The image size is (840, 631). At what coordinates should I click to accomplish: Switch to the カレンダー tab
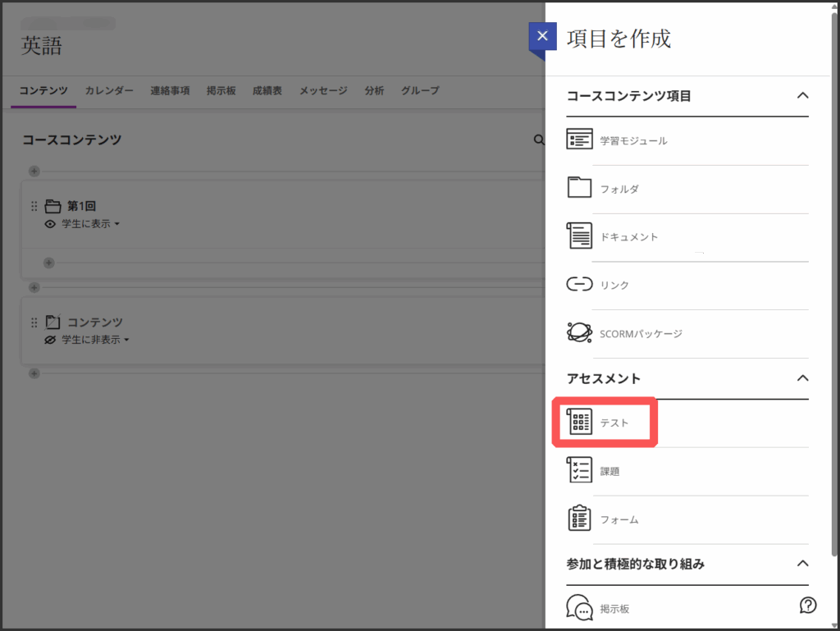(x=109, y=91)
